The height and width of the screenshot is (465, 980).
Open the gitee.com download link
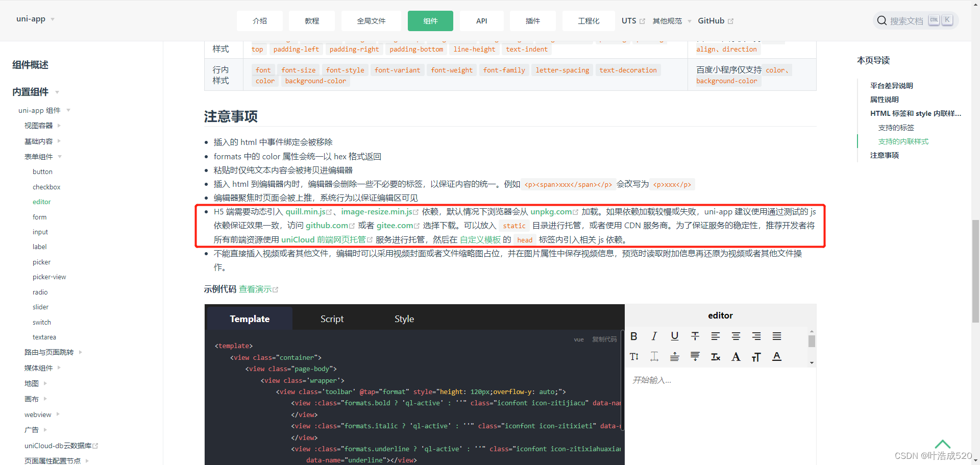398,226
